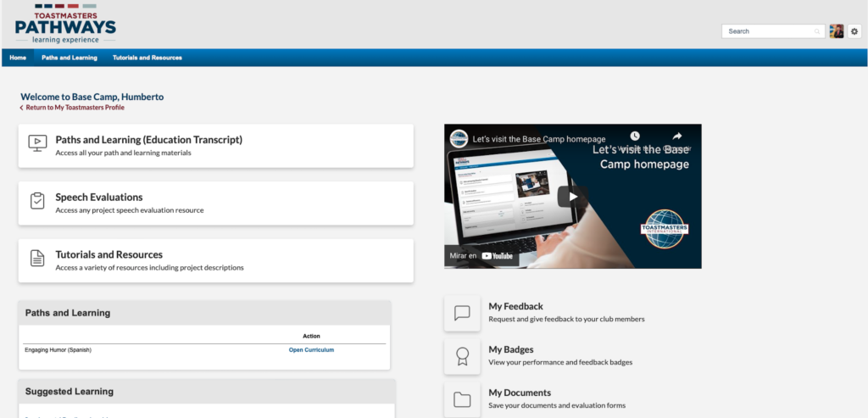The width and height of the screenshot is (868, 418).
Task: Open the Speech Evaluations card title
Action: [99, 197]
